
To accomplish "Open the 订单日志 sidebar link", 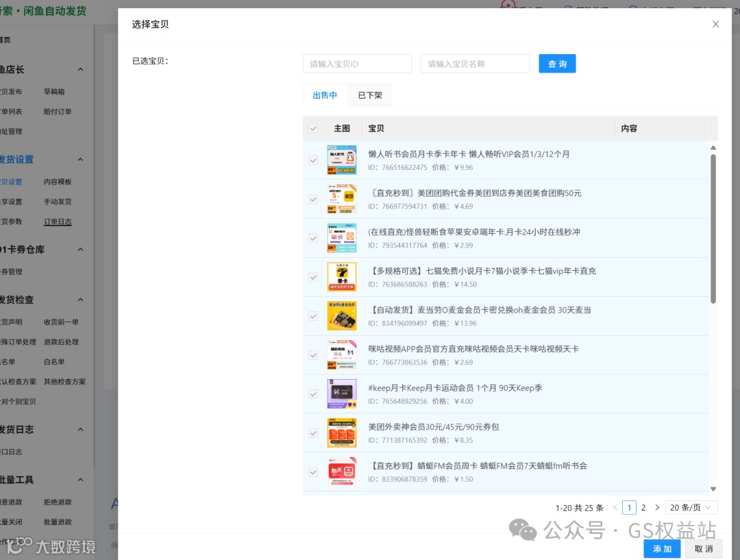I will tap(58, 221).
